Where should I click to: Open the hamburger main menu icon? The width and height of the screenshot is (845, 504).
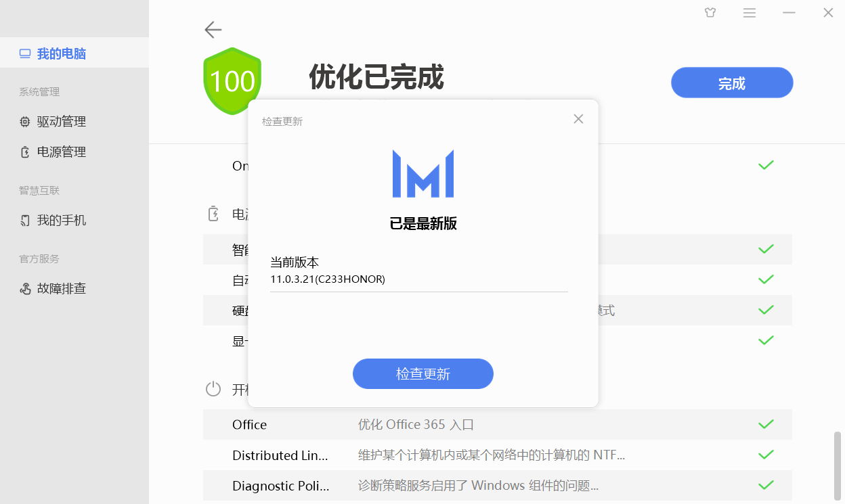(750, 12)
